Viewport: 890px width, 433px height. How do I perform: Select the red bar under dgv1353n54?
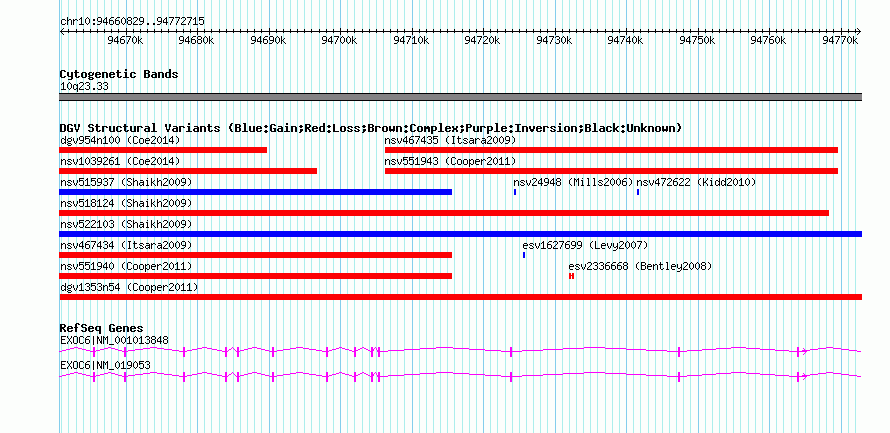(x=460, y=297)
